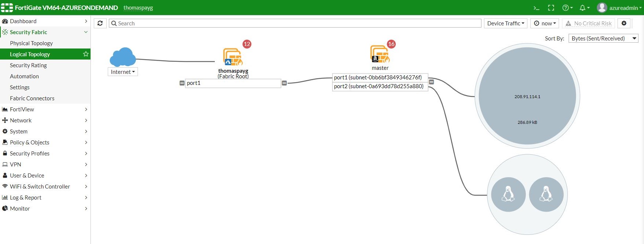Expand the Security Profiles menu
Screen dimensions: 644x244
coord(45,153)
